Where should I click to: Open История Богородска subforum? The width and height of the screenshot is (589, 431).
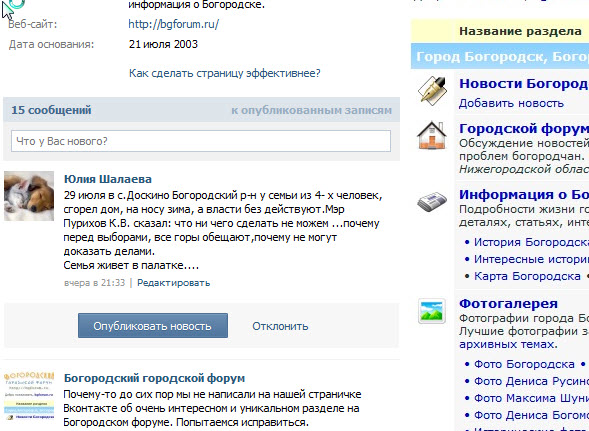click(532, 242)
